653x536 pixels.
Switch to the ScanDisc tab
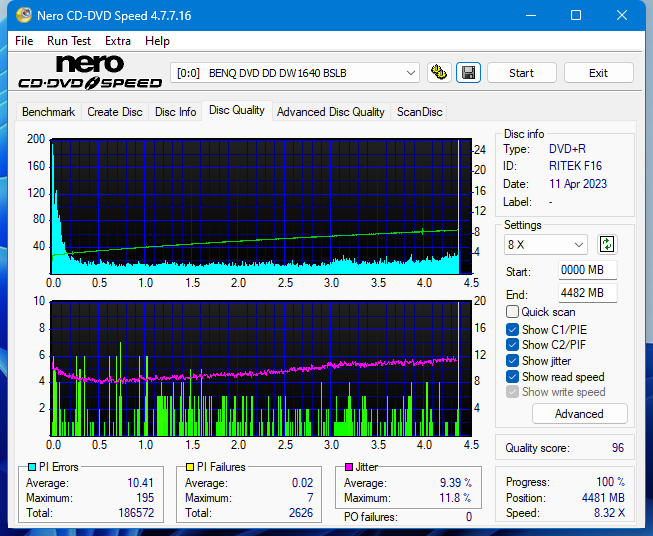point(419,112)
